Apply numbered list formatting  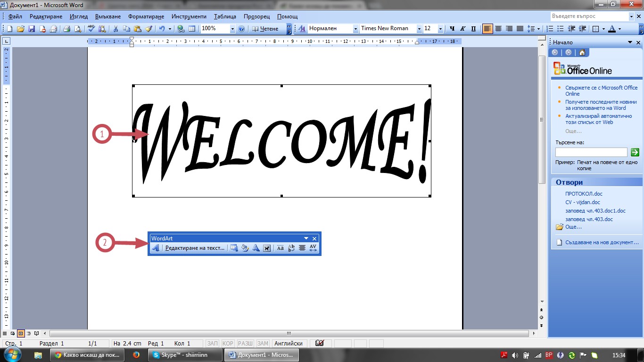pyautogui.click(x=550, y=29)
